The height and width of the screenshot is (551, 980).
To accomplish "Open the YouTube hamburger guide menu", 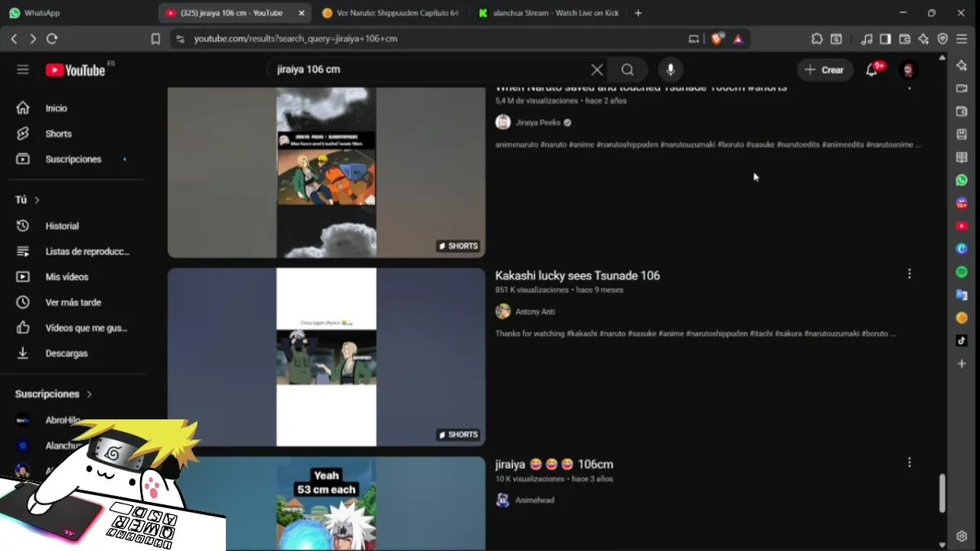I will pos(23,70).
